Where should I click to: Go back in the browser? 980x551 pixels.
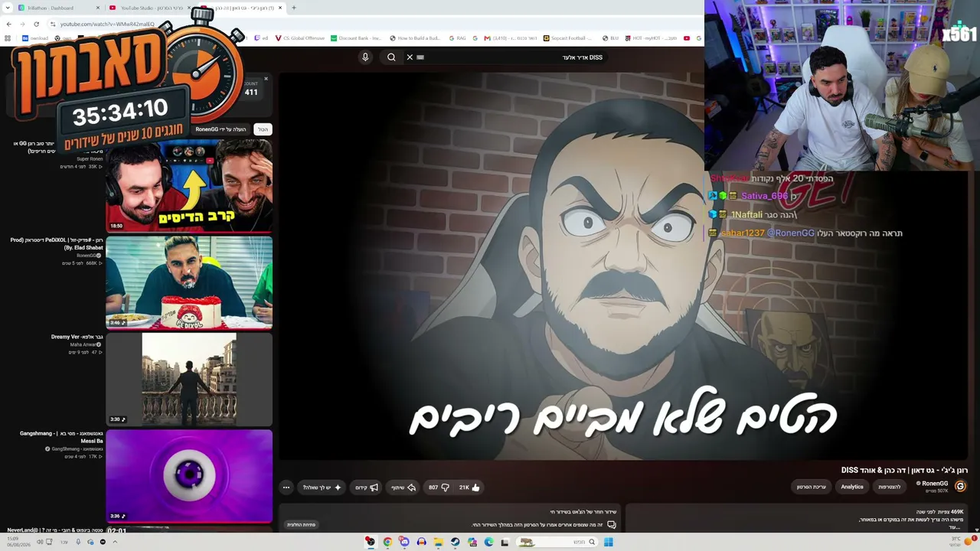click(x=8, y=24)
